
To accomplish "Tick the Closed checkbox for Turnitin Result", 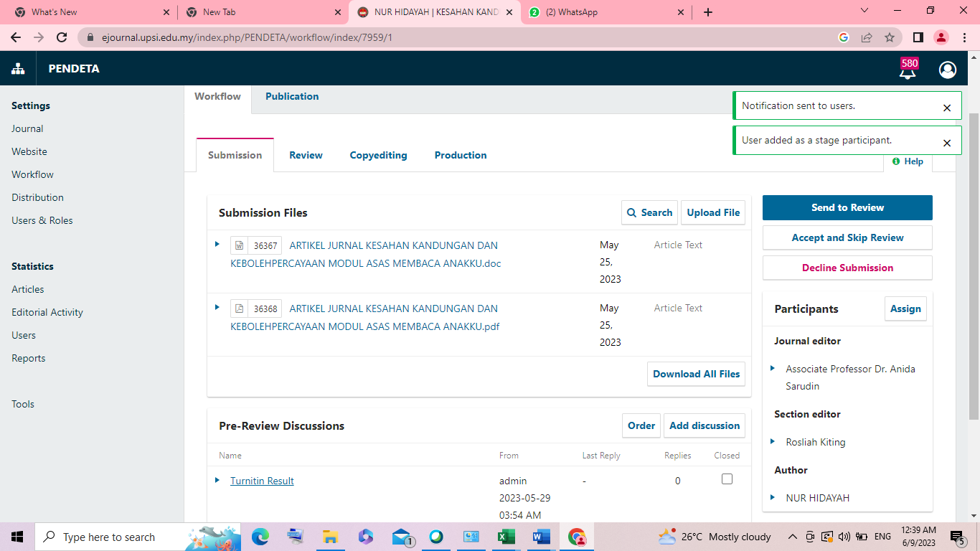I will 727,479.
